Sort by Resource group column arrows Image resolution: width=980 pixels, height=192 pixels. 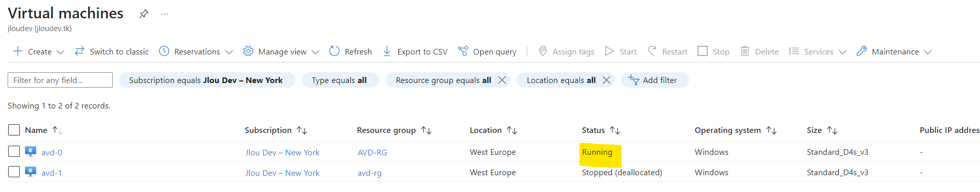click(x=426, y=130)
